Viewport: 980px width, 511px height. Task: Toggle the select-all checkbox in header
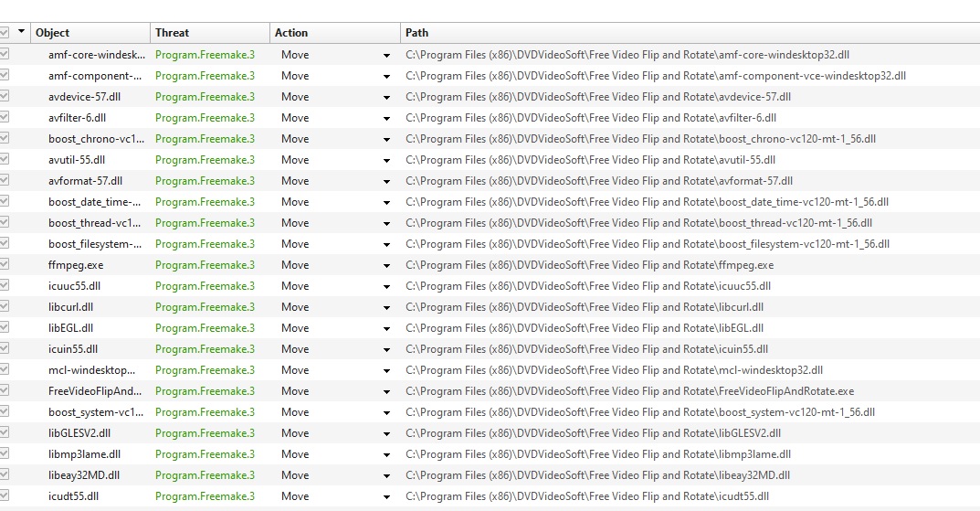coord(5,32)
